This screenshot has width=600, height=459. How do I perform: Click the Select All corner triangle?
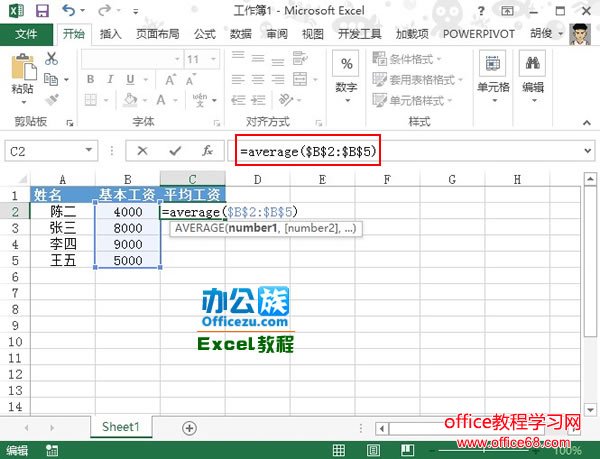[23, 179]
